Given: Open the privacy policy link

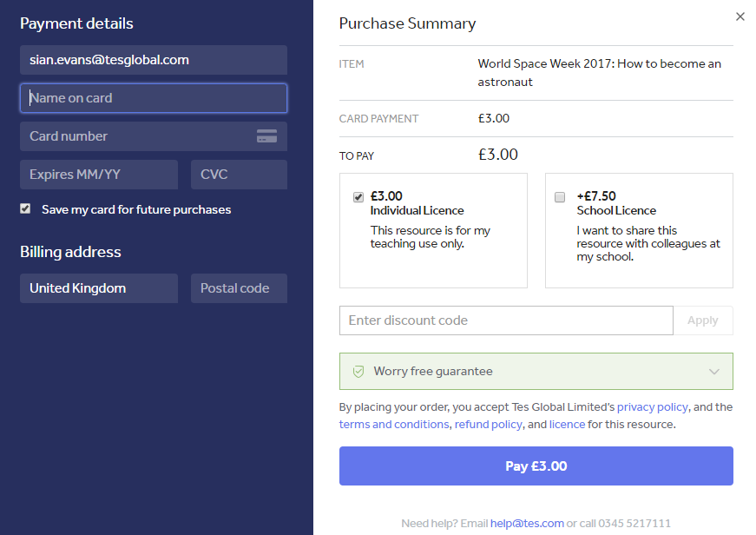Looking at the screenshot, I should click(652, 407).
